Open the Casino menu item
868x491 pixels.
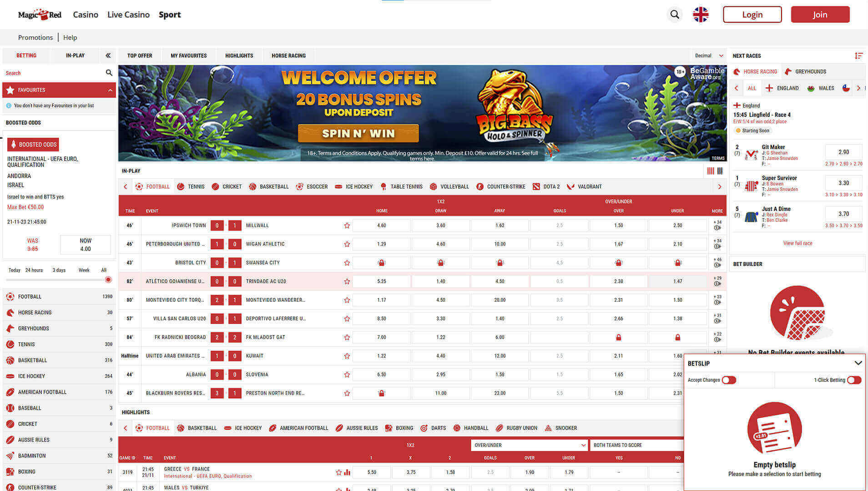click(86, 15)
